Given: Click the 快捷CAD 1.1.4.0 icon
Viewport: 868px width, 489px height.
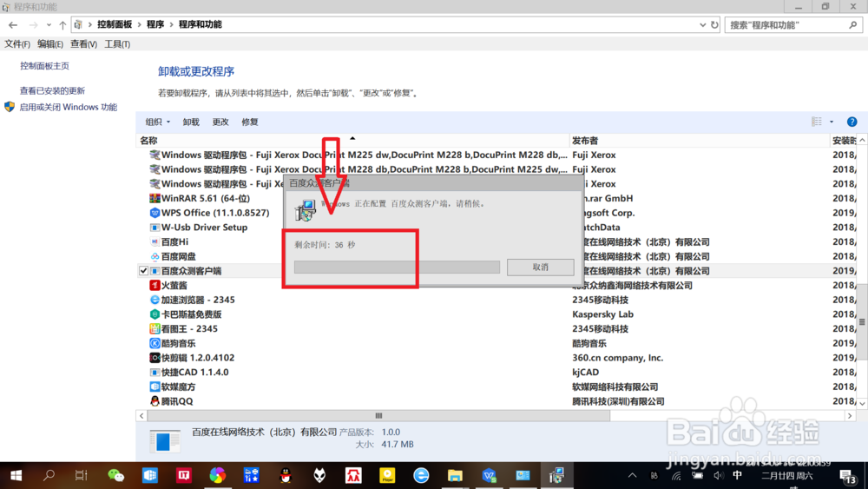Looking at the screenshot, I should 155,372.
